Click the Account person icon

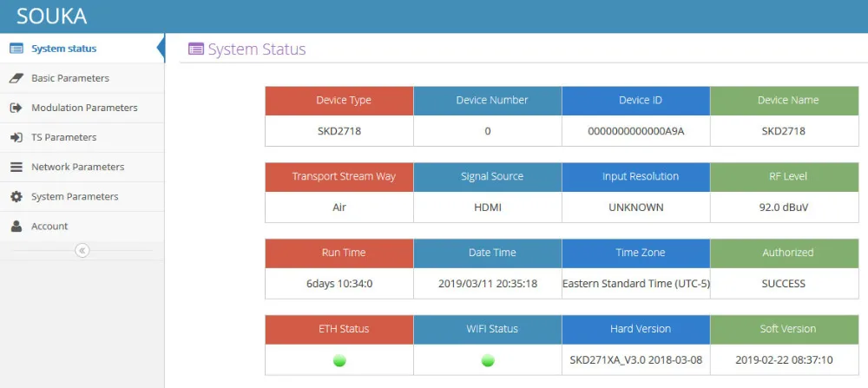pyautogui.click(x=16, y=226)
